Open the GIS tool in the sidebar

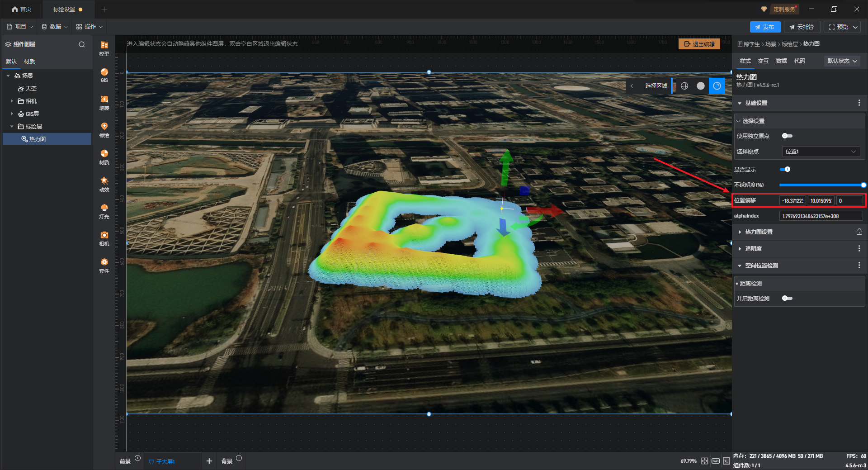104,75
